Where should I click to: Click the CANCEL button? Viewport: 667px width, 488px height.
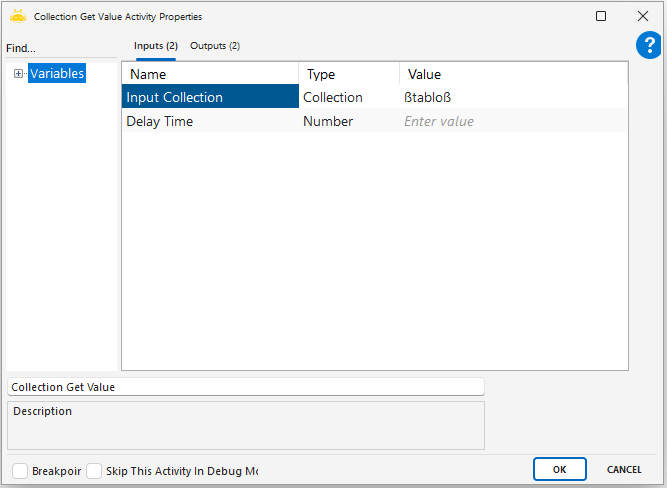(x=624, y=469)
